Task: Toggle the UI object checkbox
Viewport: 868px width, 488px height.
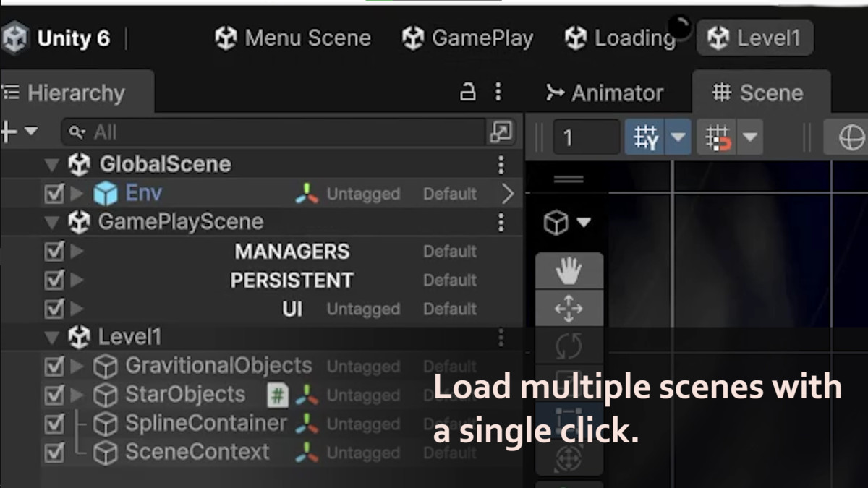Action: [54, 309]
